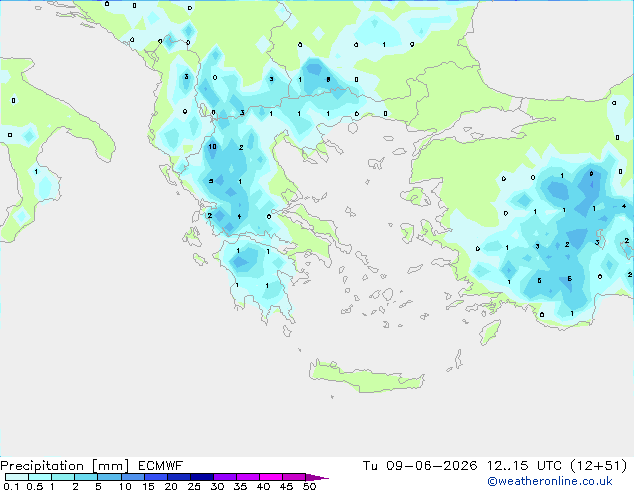Click the legend label 35
Viewport: 634px width, 490px height.
click(x=240, y=486)
